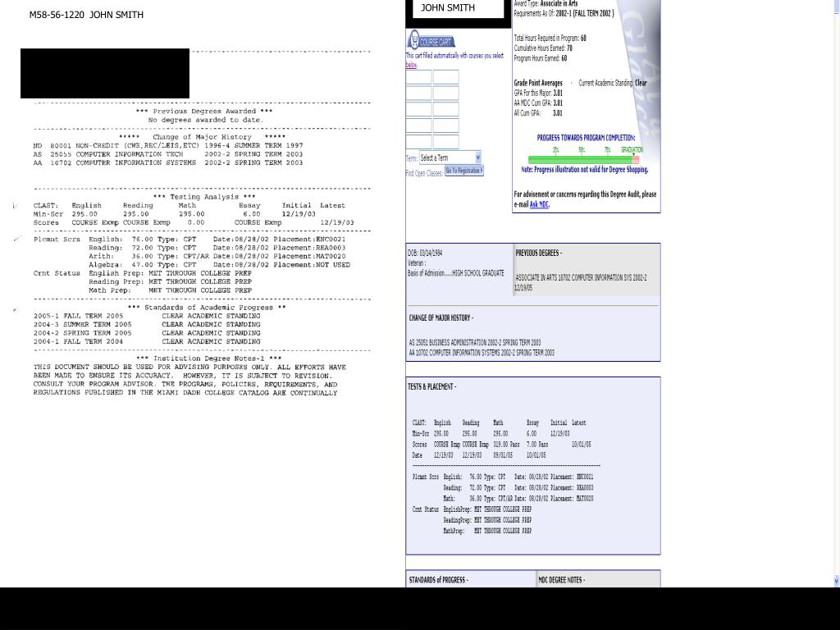Click 'Math Prep: MET THROUGH COLLEGE PREP' in left report
840x630 pixels.
pyautogui.click(x=170, y=290)
